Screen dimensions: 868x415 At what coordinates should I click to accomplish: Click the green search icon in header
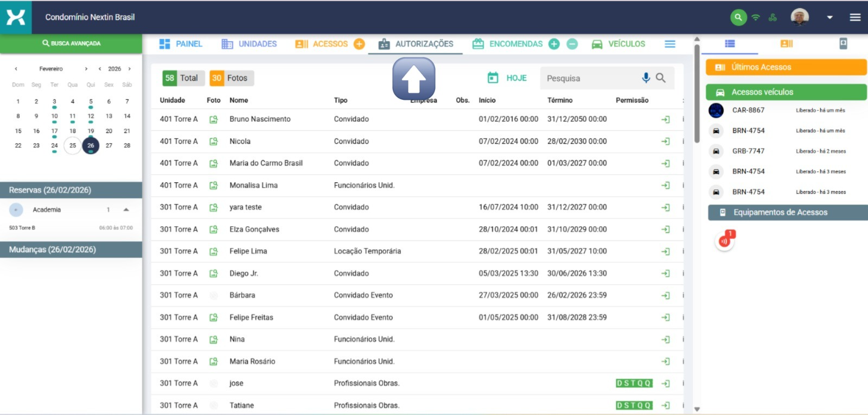point(738,17)
